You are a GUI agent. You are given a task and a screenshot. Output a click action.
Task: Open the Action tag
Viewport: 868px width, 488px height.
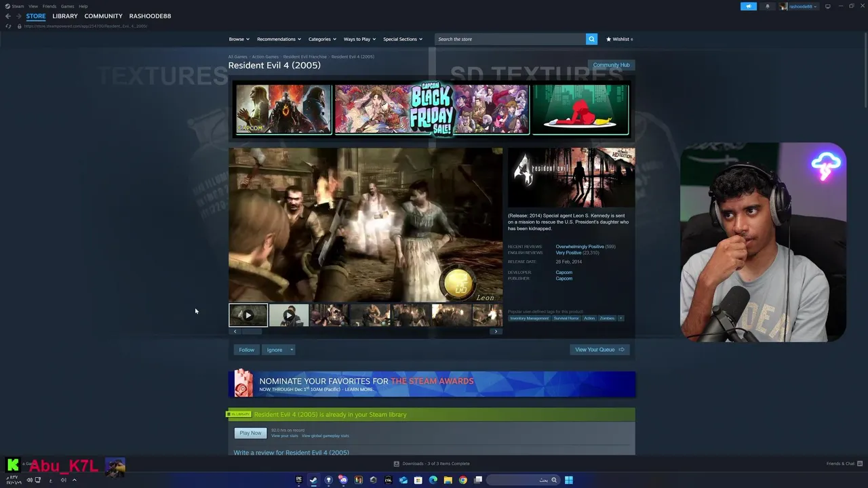coord(589,319)
